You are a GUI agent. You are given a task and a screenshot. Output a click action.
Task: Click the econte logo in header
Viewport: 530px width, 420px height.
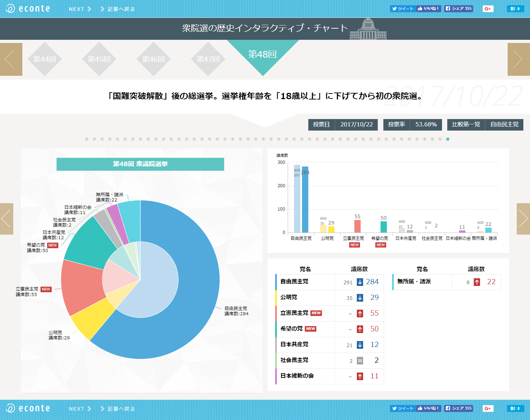pyautogui.click(x=28, y=9)
